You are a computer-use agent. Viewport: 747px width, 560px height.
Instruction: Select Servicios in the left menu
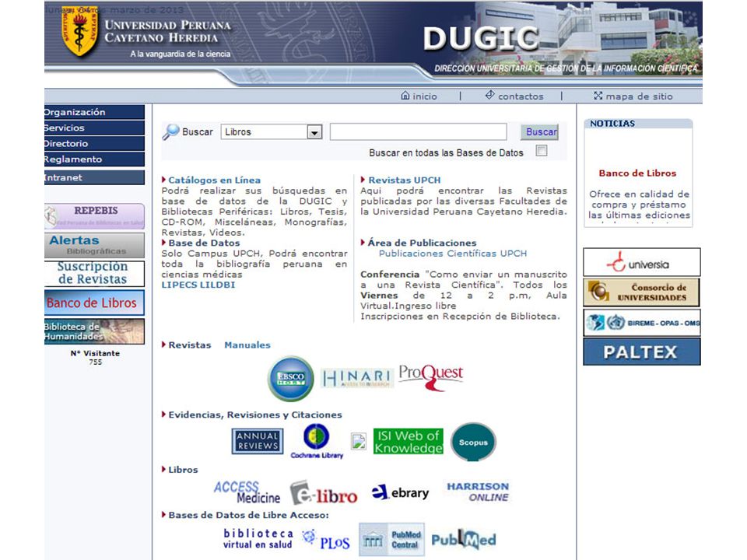[94, 128]
